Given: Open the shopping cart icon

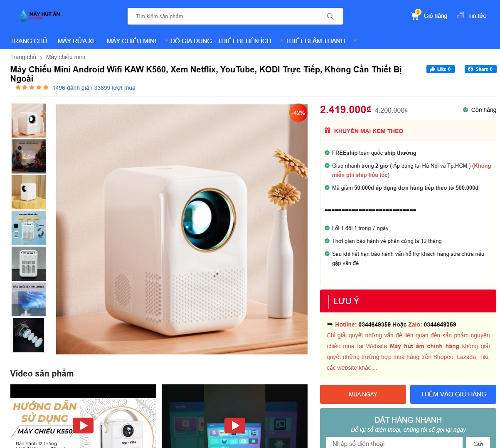Looking at the screenshot, I should point(415,16).
